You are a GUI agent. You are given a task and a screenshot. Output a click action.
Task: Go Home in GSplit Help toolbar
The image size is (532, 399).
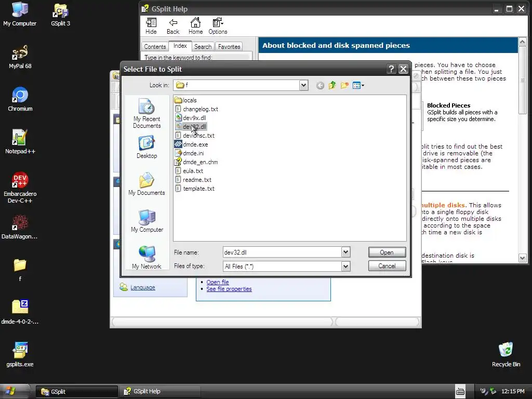tap(195, 26)
